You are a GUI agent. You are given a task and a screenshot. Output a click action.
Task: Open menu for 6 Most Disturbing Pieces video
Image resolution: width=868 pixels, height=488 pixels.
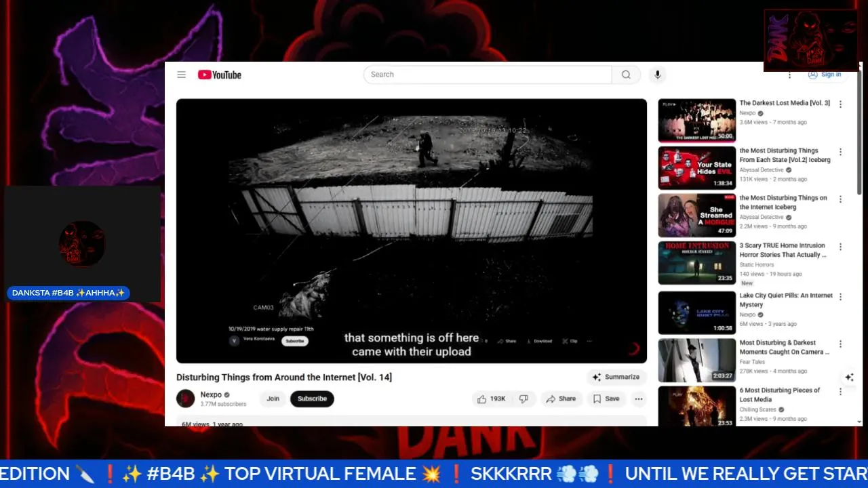840,392
